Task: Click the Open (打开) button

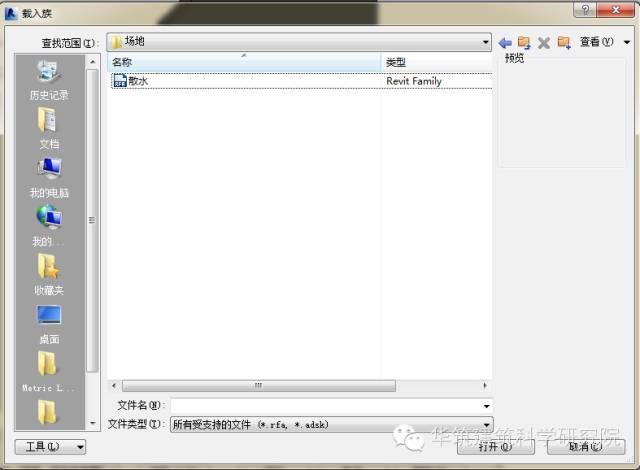Action: (x=494, y=447)
